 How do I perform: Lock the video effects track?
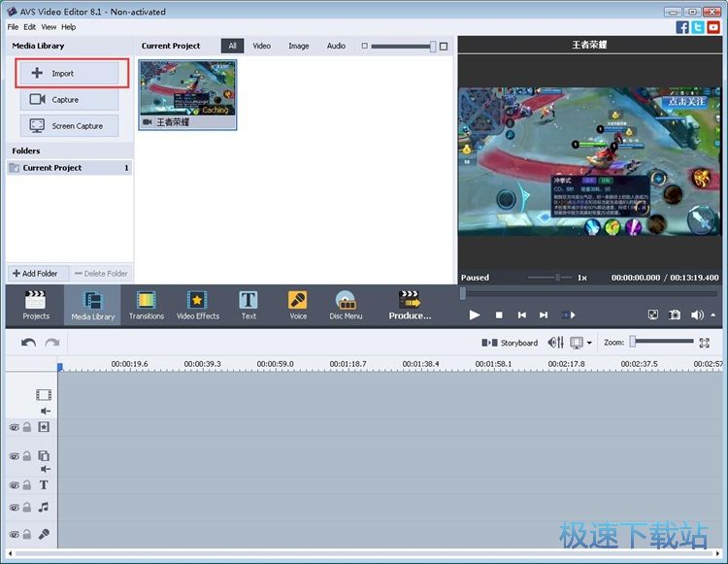pos(27,427)
